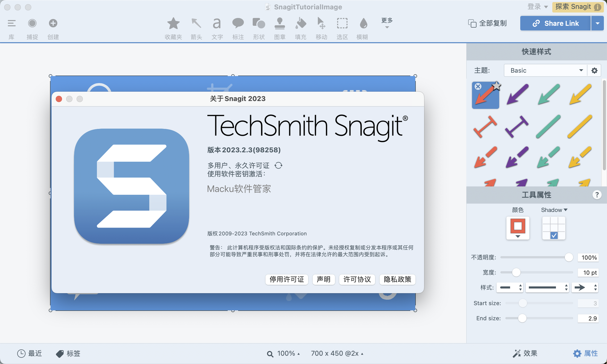Select the Favorites star tool
607x364 pixels.
173,23
